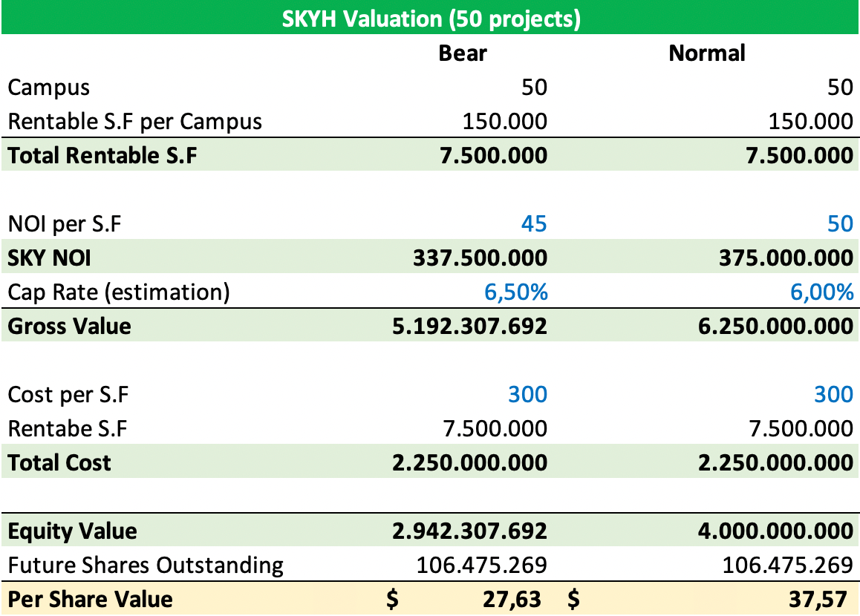Select the Campus value 50 under Bear
860x616 pixels.
pyautogui.click(x=534, y=88)
